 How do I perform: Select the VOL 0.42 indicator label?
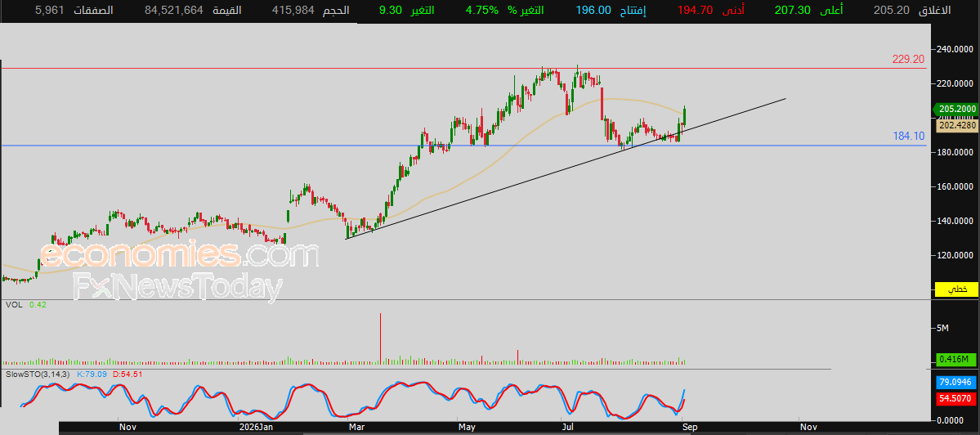point(25,304)
